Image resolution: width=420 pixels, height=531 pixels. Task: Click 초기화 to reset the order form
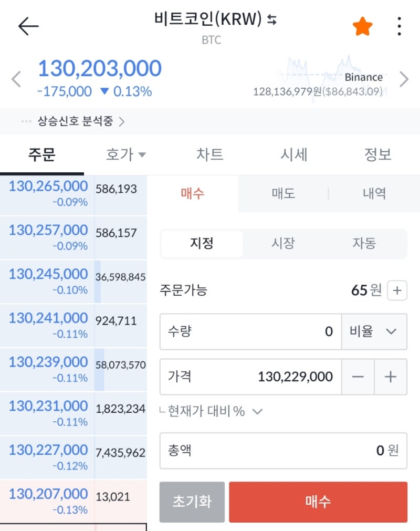tap(192, 502)
